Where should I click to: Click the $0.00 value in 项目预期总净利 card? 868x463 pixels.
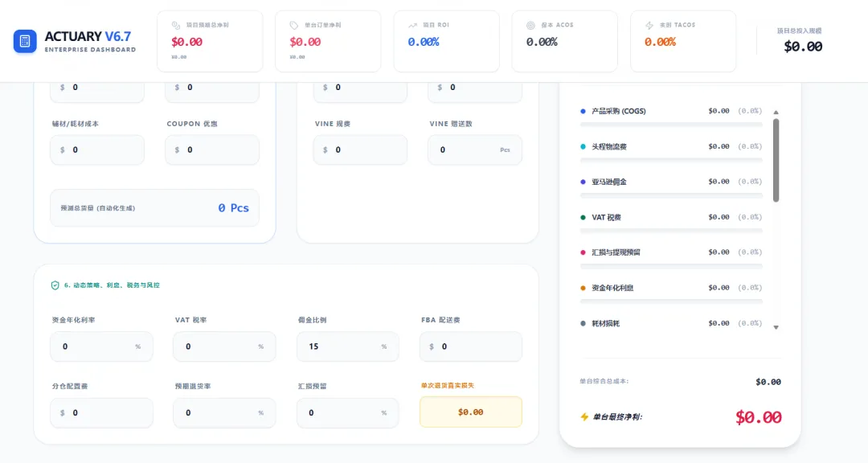186,42
